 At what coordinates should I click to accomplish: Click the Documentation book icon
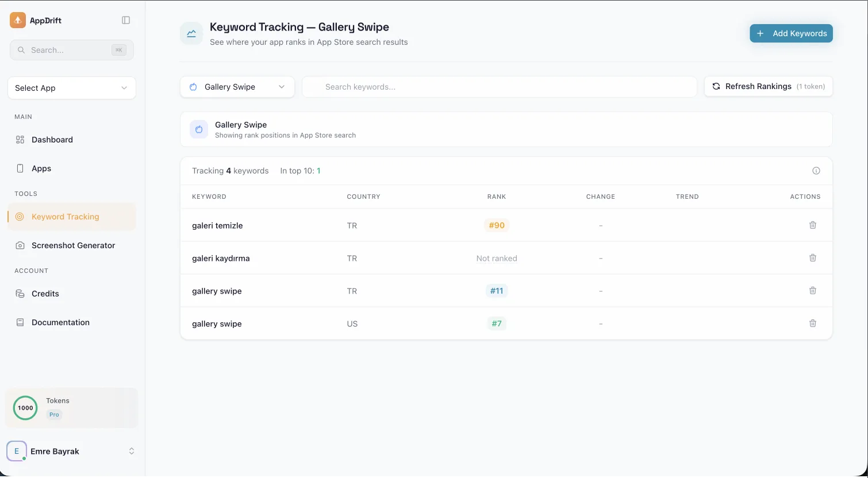pyautogui.click(x=20, y=322)
